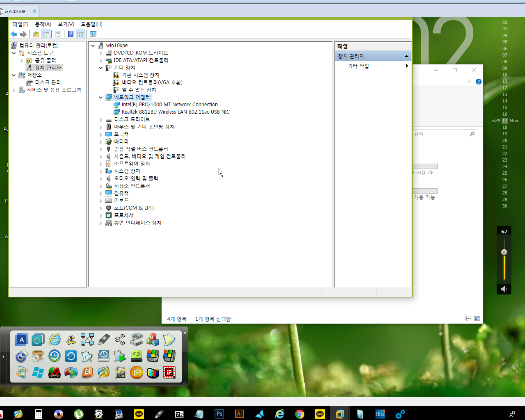The image size is (525, 420).
Task: Launch the ladybug drive icon in dock
Action: click(55, 372)
